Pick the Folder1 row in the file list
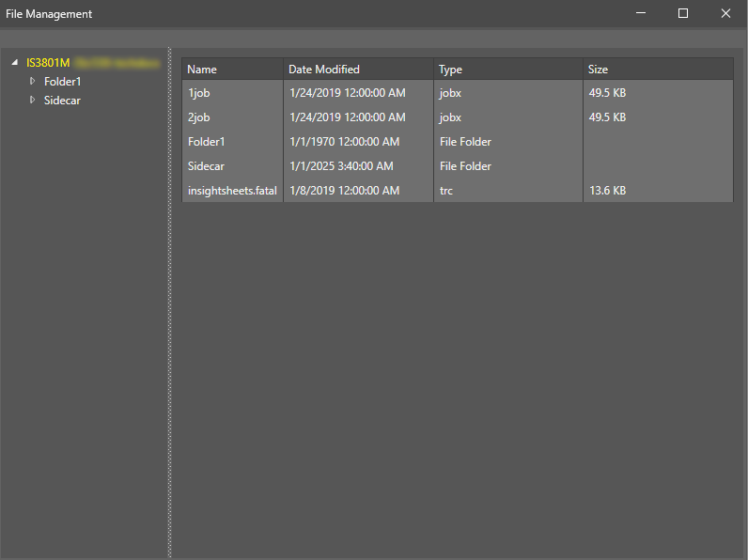Image resolution: width=748 pixels, height=560 pixels. 207,142
